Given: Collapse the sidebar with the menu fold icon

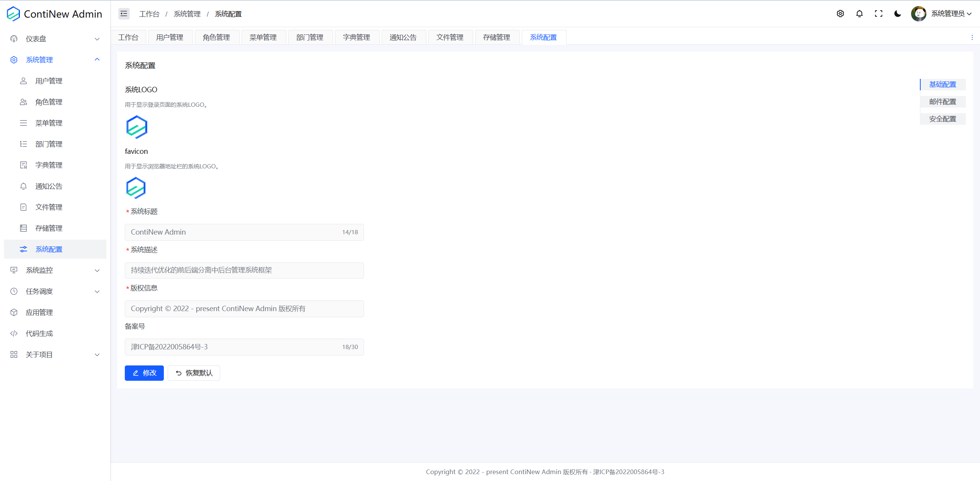Looking at the screenshot, I should [124, 14].
